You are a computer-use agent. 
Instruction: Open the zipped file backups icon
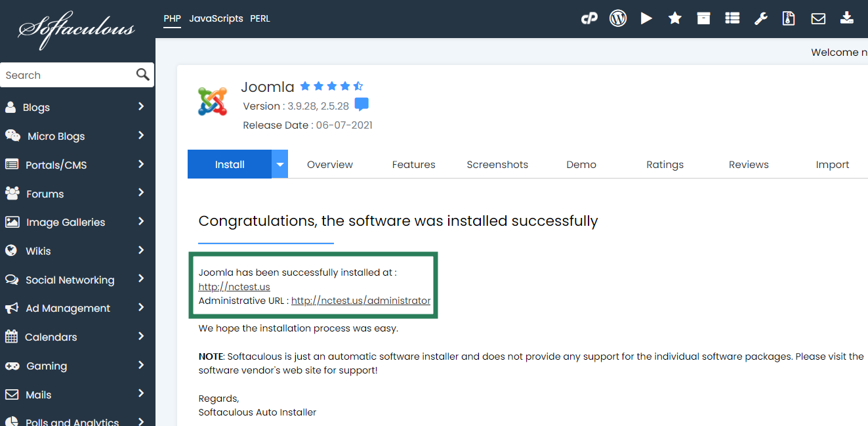coord(789,18)
